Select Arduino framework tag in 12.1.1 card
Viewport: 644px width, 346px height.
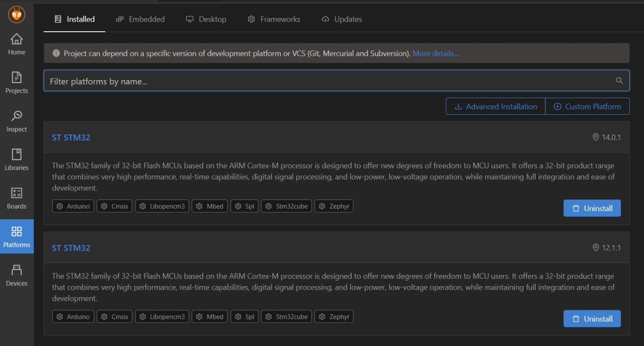73,317
